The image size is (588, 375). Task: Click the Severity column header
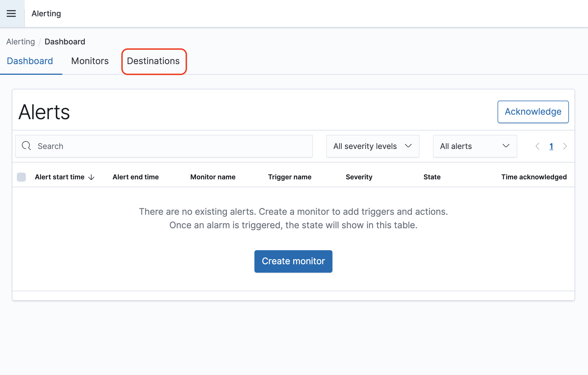point(359,177)
